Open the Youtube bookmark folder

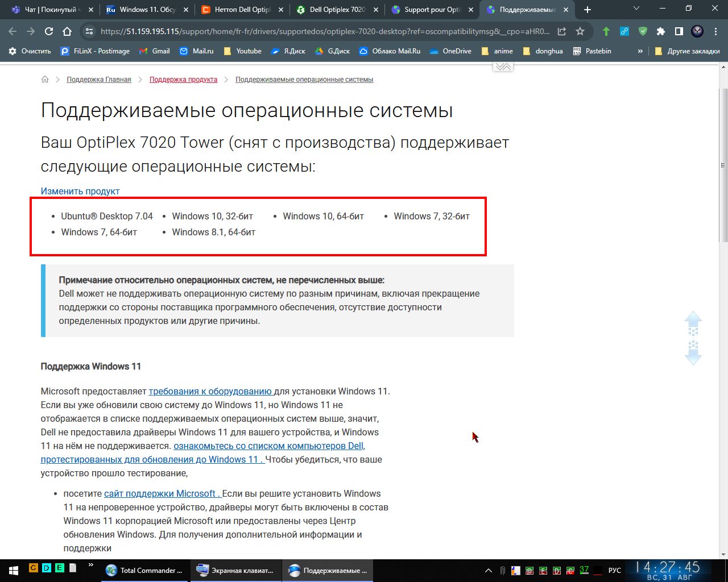[242, 51]
